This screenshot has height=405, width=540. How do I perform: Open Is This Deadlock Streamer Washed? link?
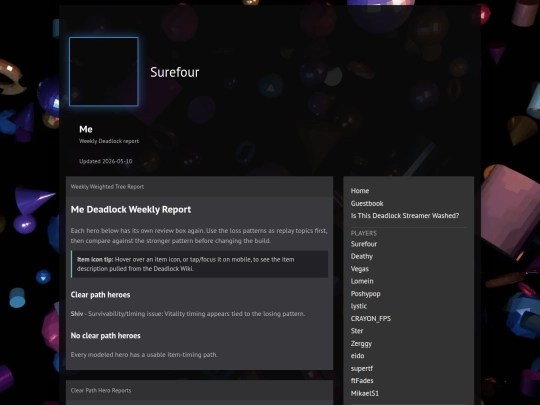(405, 216)
